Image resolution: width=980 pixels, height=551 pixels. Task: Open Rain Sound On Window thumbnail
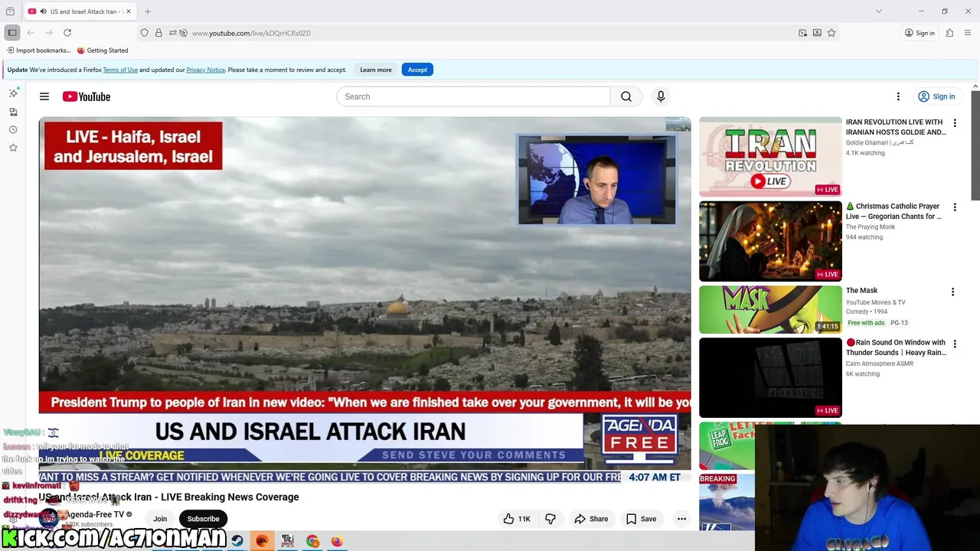[770, 377]
